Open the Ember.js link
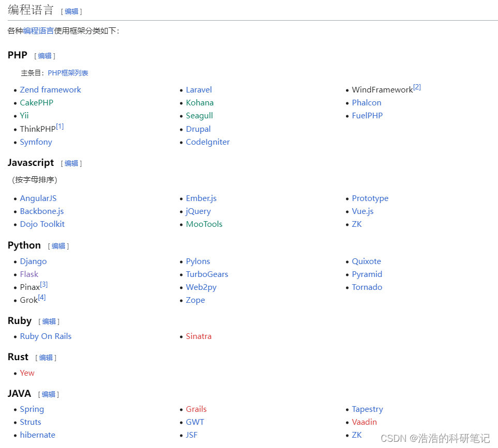This screenshot has width=498, height=448. (201, 198)
